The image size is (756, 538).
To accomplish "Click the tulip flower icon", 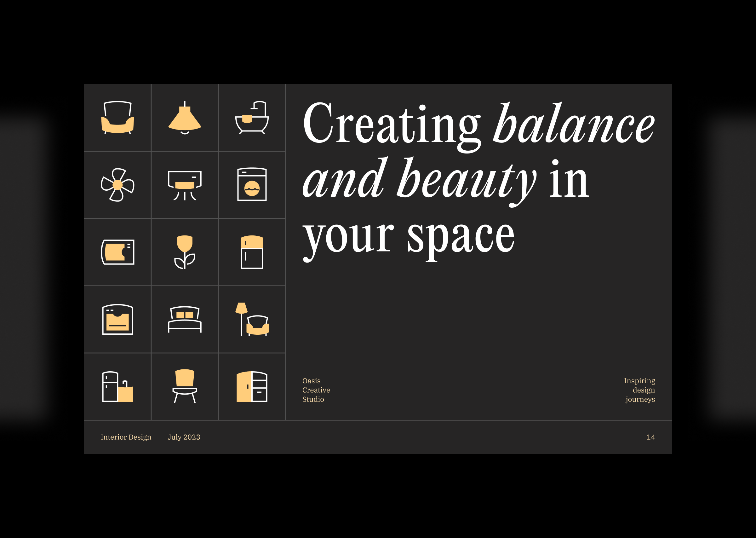I will point(185,252).
